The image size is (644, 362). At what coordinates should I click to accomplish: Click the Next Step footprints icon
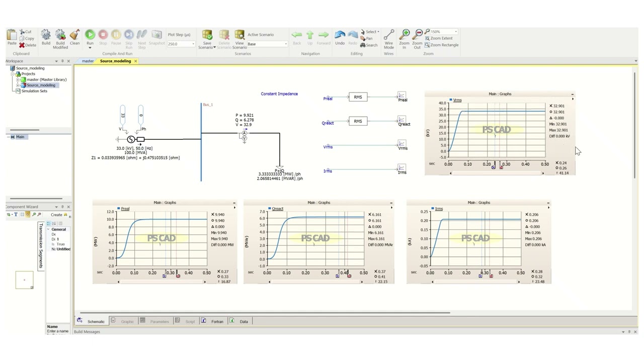[142, 34]
